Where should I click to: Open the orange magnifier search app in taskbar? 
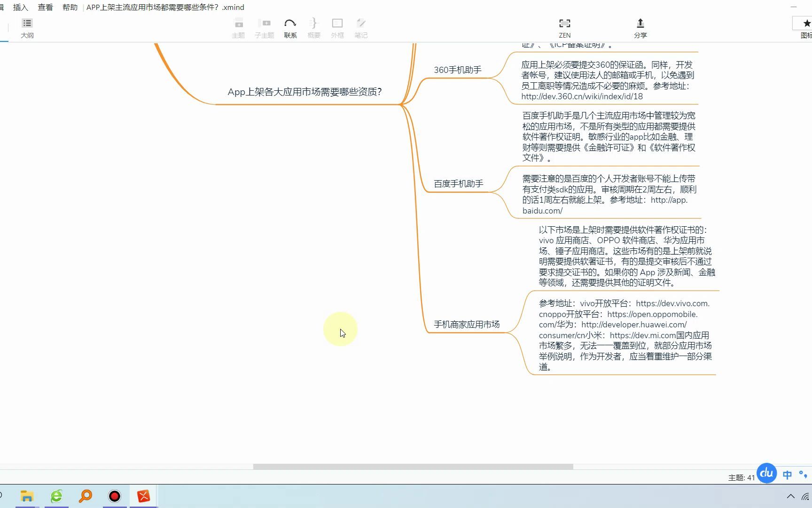[x=86, y=496]
